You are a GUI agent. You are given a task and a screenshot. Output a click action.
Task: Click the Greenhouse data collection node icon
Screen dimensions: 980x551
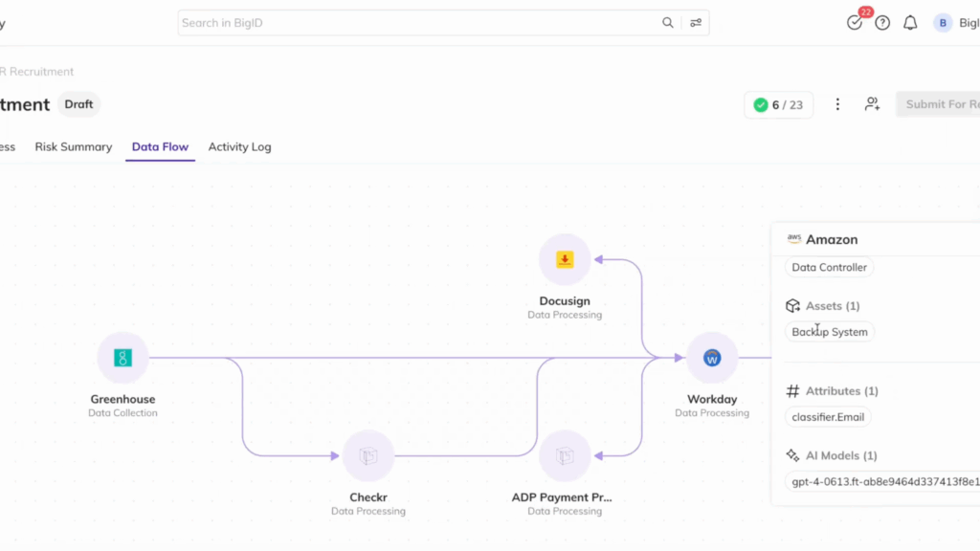[x=122, y=358]
